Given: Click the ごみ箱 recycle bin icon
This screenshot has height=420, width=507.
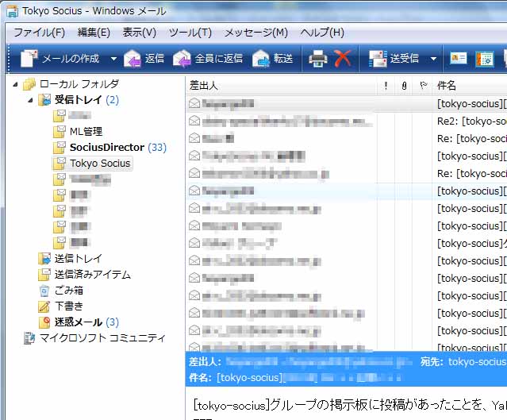Looking at the screenshot, I should pyautogui.click(x=44, y=291).
